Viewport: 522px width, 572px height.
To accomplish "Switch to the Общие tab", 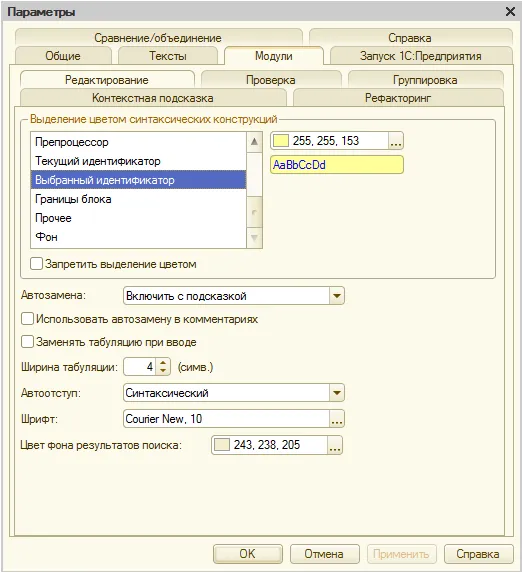I will point(63,56).
